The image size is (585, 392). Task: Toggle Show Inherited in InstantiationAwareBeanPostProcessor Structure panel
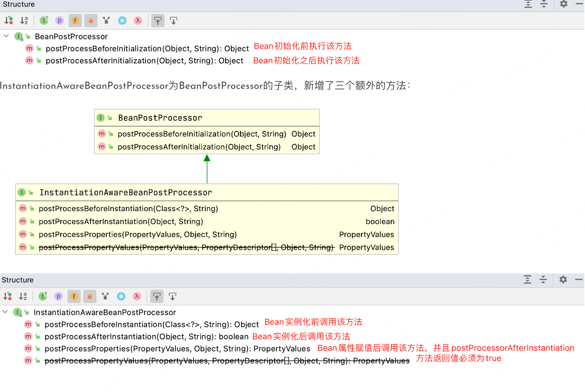(43, 296)
